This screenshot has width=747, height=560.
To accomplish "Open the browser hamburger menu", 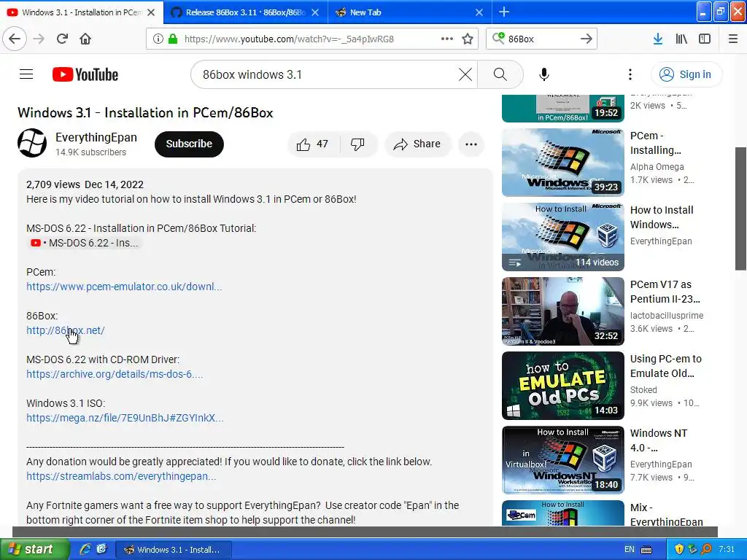I will point(733,39).
